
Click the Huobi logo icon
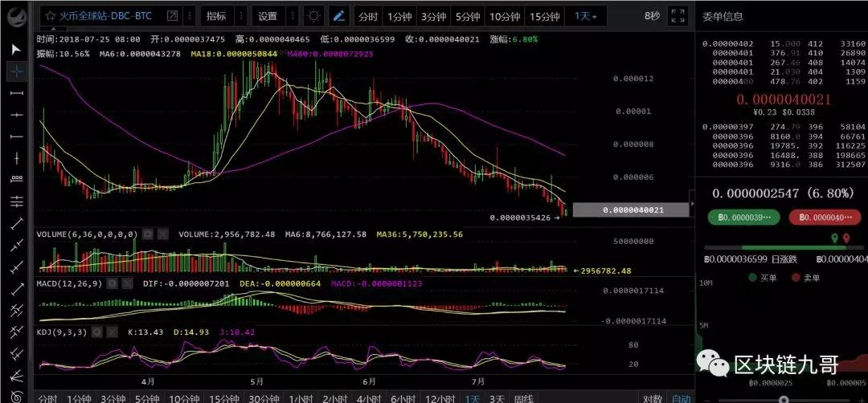(x=15, y=15)
